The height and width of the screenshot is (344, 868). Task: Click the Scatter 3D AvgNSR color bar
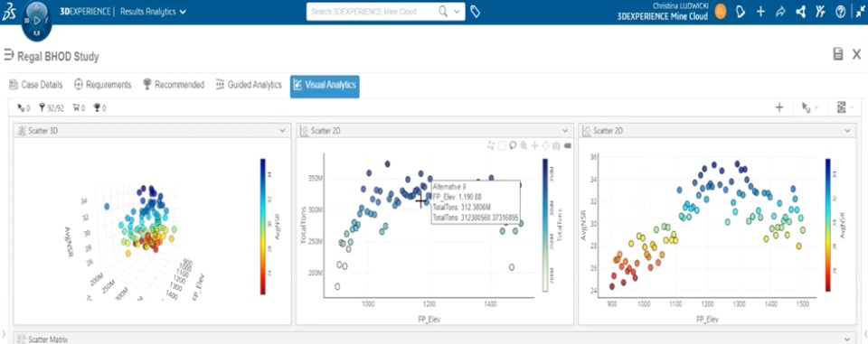click(x=263, y=227)
